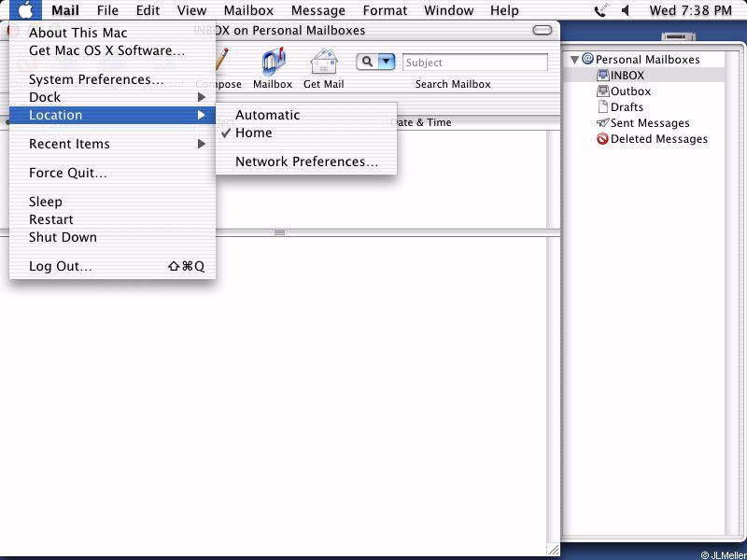Choose Get Mac OS X Software
The width and height of the screenshot is (747, 560).
point(112,50)
